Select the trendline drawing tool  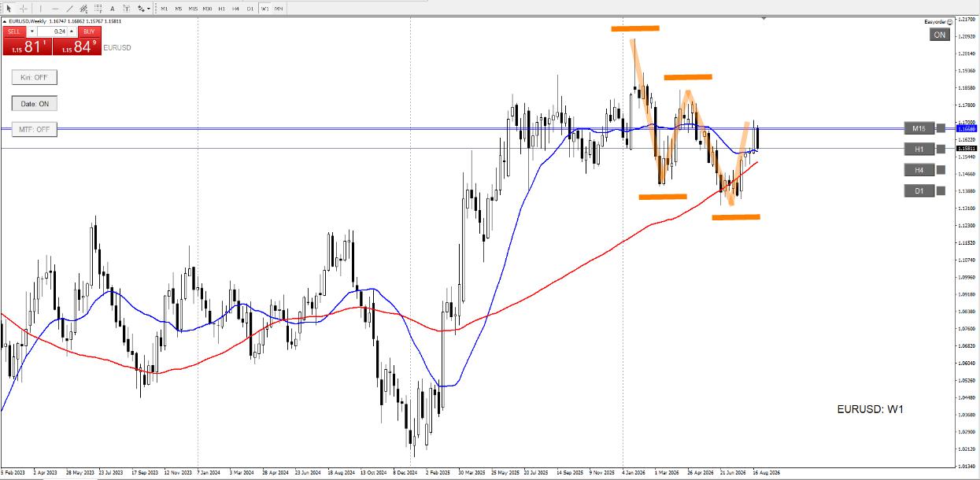click(69, 9)
